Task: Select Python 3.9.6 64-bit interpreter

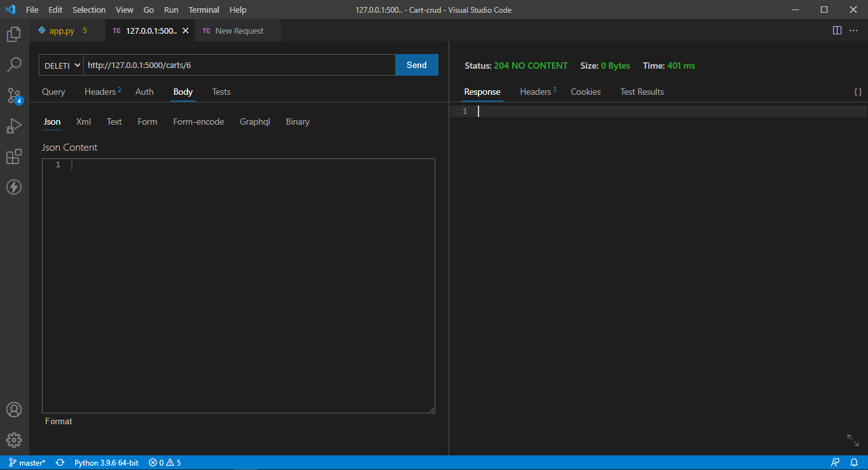Action: pyautogui.click(x=106, y=462)
